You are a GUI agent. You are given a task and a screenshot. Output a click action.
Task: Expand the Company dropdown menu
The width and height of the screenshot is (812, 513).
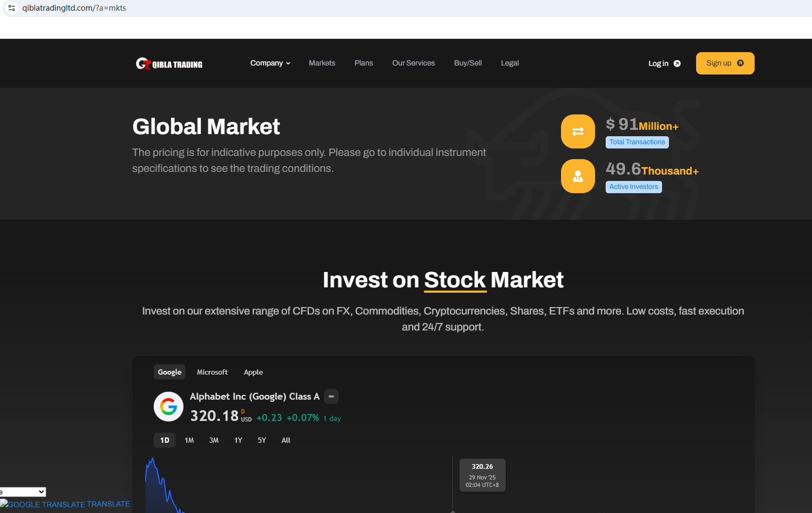[270, 63]
